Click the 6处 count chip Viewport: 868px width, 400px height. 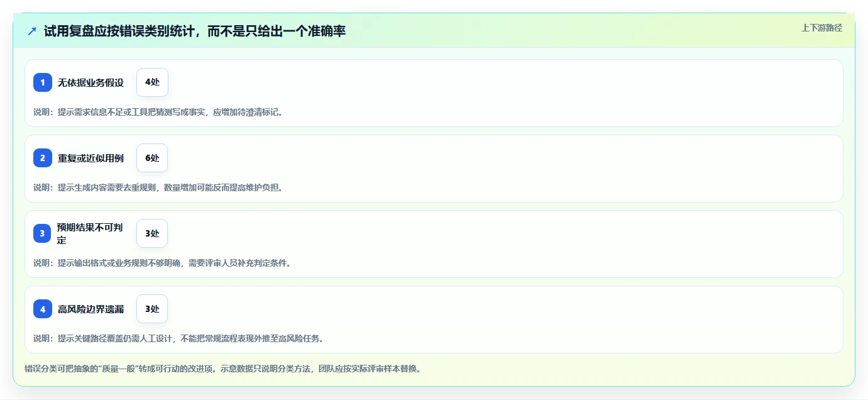pos(152,158)
